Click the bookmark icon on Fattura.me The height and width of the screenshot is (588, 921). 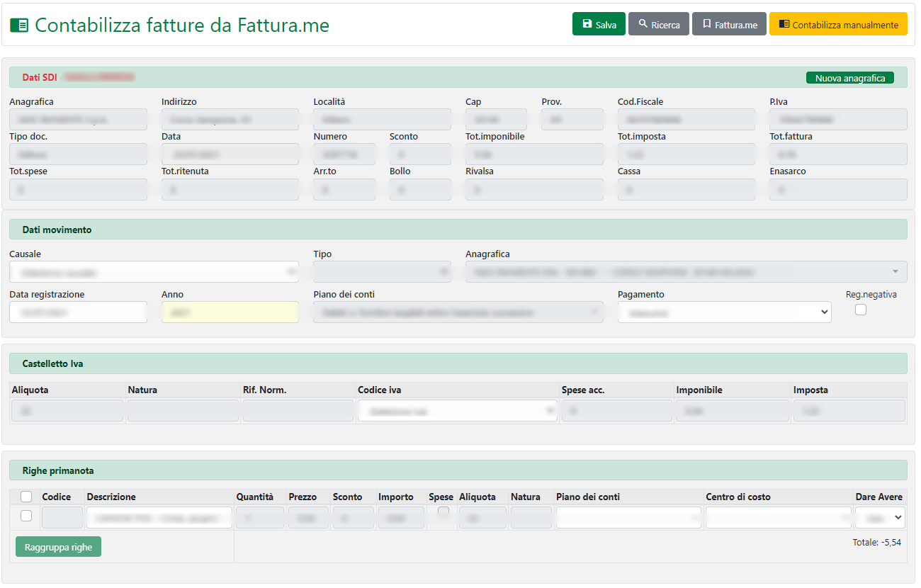click(706, 24)
